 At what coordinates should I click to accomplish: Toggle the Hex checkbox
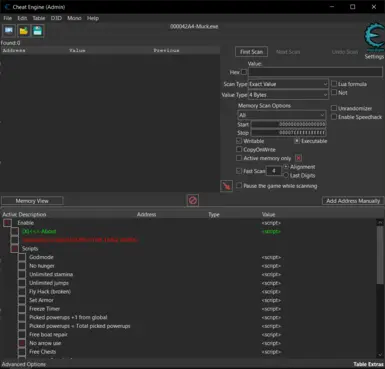244,72
